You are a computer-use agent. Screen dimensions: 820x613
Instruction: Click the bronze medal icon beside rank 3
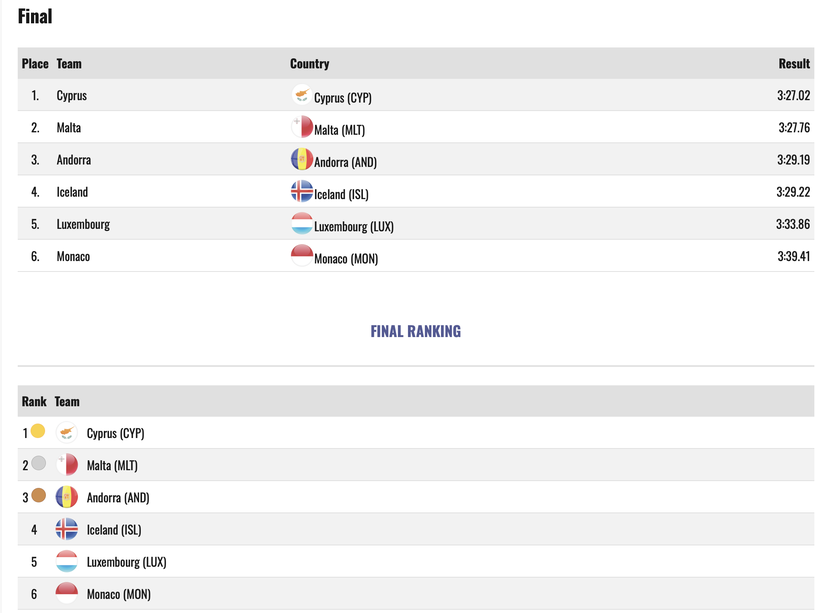38,495
